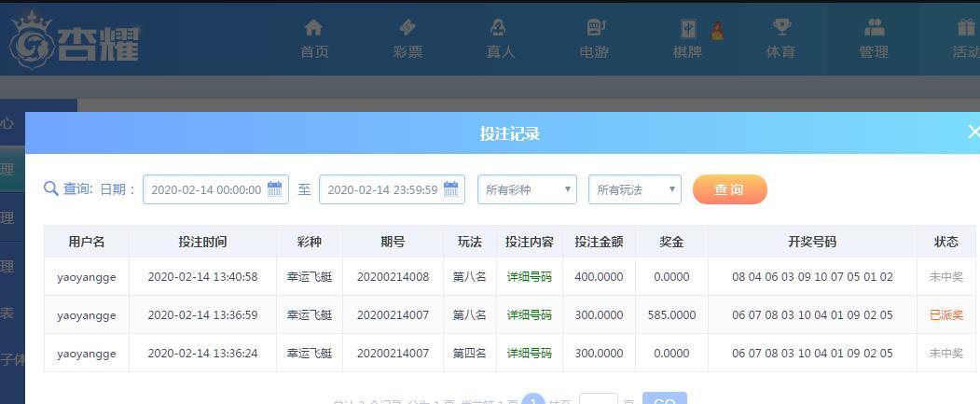Screen dimensions: 980x404
Task: Click the 管理 management people icon
Action: 874,28
